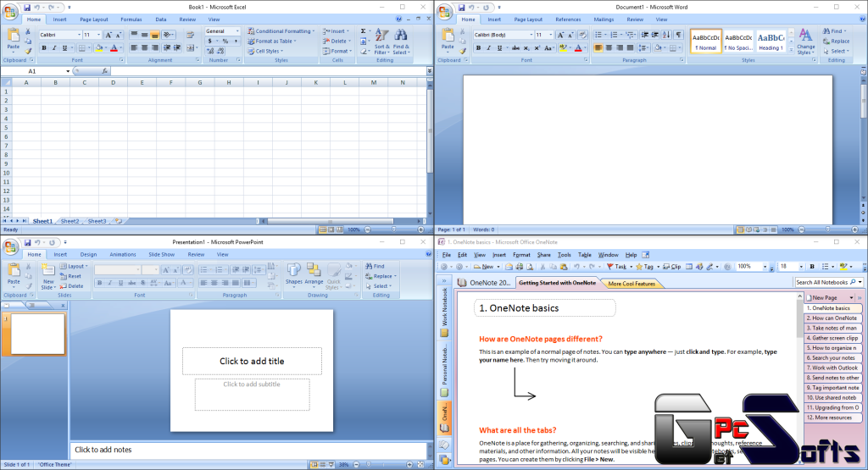Screen dimensions: 868x470
Task: Apply the Heading 1 style in Word
Action: [771, 41]
